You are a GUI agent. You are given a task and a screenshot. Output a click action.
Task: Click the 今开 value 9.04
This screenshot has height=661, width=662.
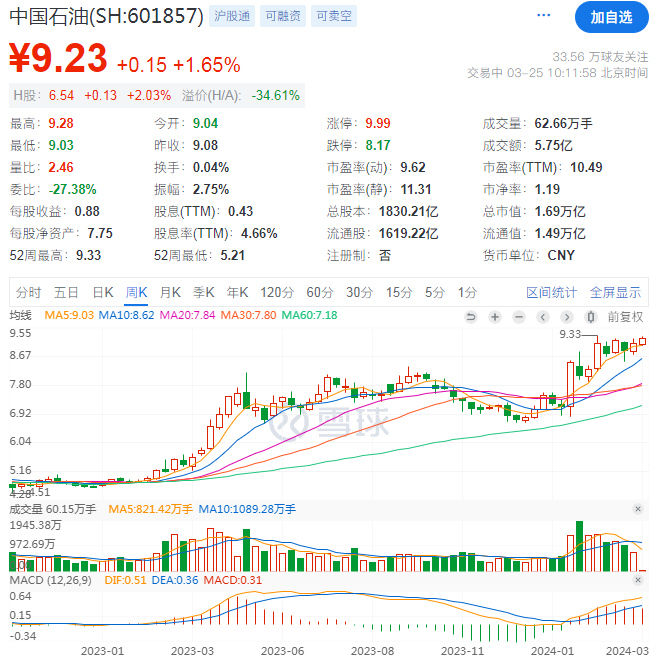(205, 123)
